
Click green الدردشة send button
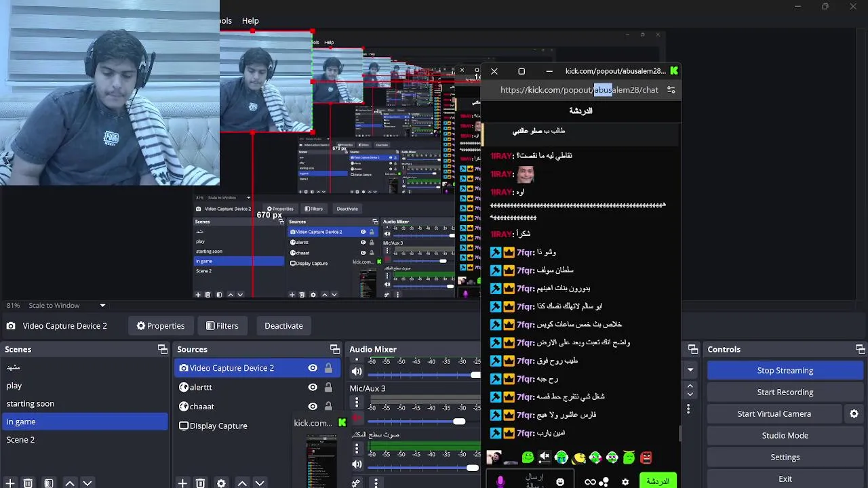658,481
